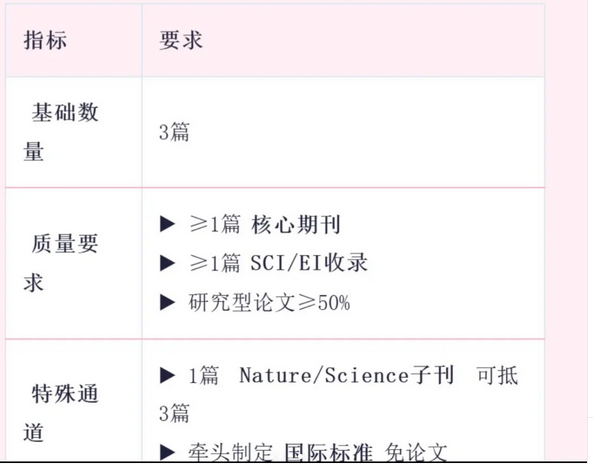Click the triangle bullet before Nature/Science子刊 line

pyautogui.click(x=168, y=376)
